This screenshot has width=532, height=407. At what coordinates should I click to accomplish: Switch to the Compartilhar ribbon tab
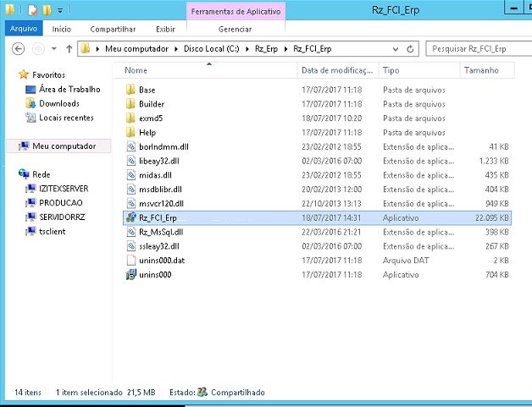click(x=113, y=29)
